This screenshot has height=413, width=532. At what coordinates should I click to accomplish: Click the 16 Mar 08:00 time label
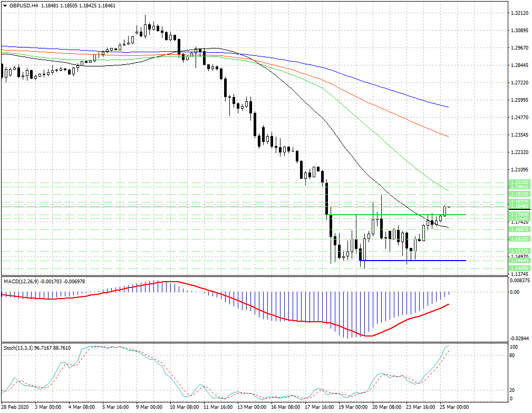[x=285, y=407]
